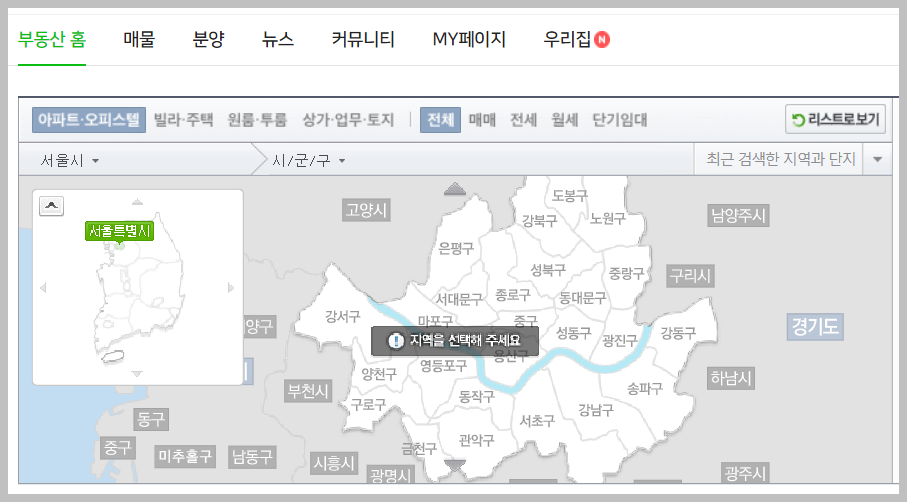907x502 pixels.
Task: Select the 원룸·투룸 property type
Action: pos(257,120)
